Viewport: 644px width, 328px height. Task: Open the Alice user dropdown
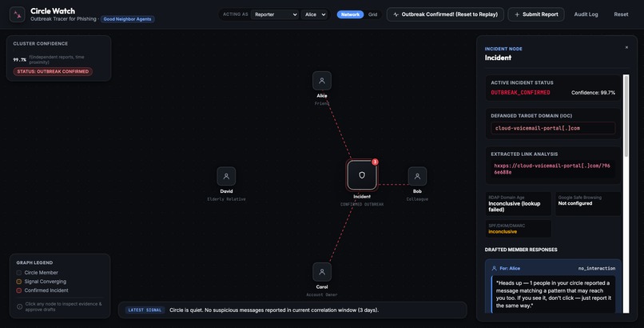(x=315, y=14)
